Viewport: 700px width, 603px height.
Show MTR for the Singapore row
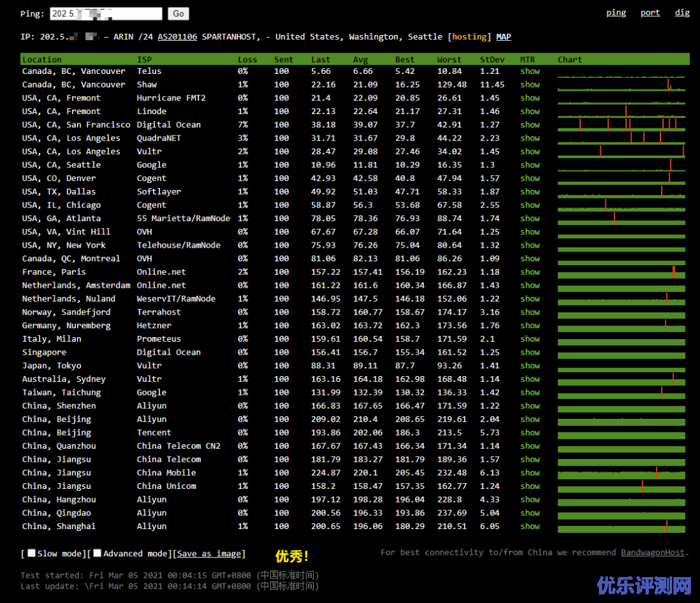point(530,353)
